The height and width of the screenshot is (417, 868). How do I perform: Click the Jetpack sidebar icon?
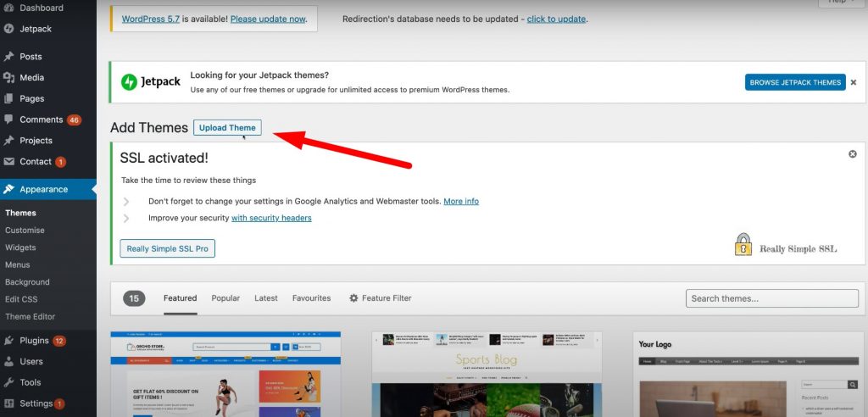point(8,29)
